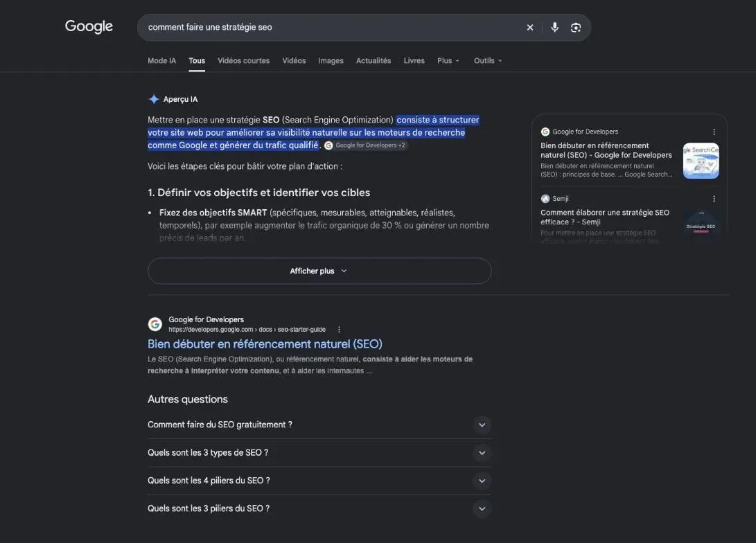
Task: Clear the search query with X
Action: click(x=530, y=28)
